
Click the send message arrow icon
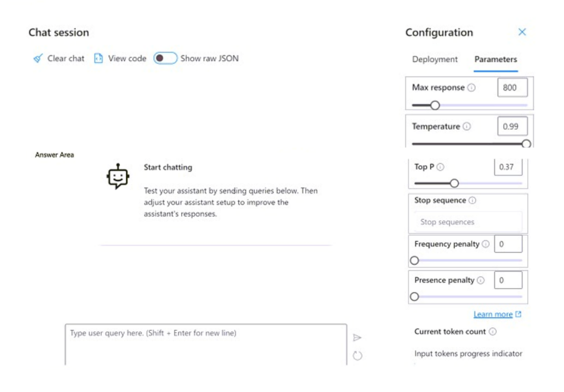357,338
